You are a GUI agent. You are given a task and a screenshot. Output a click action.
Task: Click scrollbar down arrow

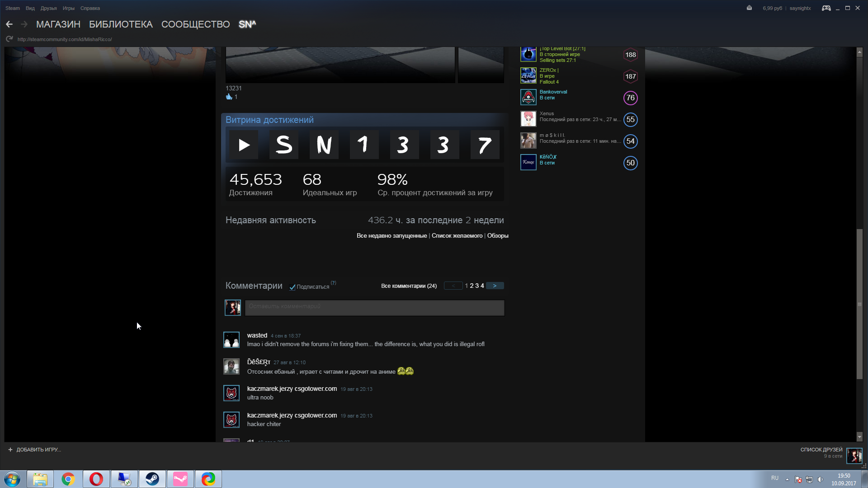(x=860, y=437)
